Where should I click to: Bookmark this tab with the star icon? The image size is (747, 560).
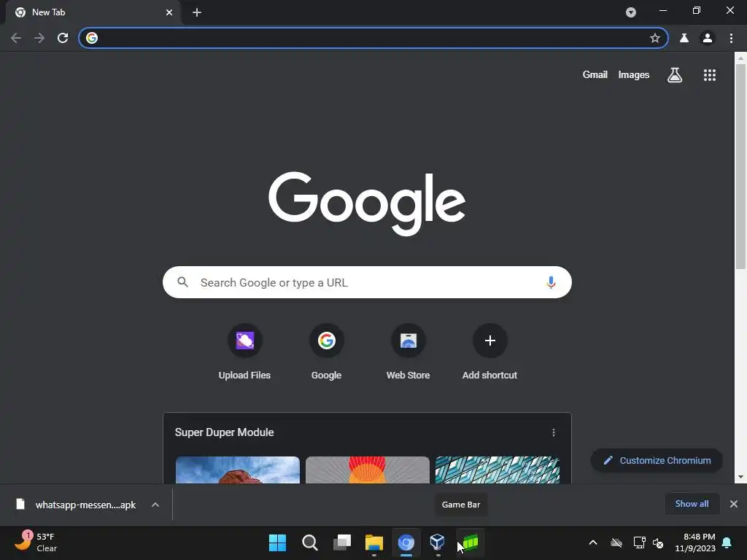pos(654,38)
